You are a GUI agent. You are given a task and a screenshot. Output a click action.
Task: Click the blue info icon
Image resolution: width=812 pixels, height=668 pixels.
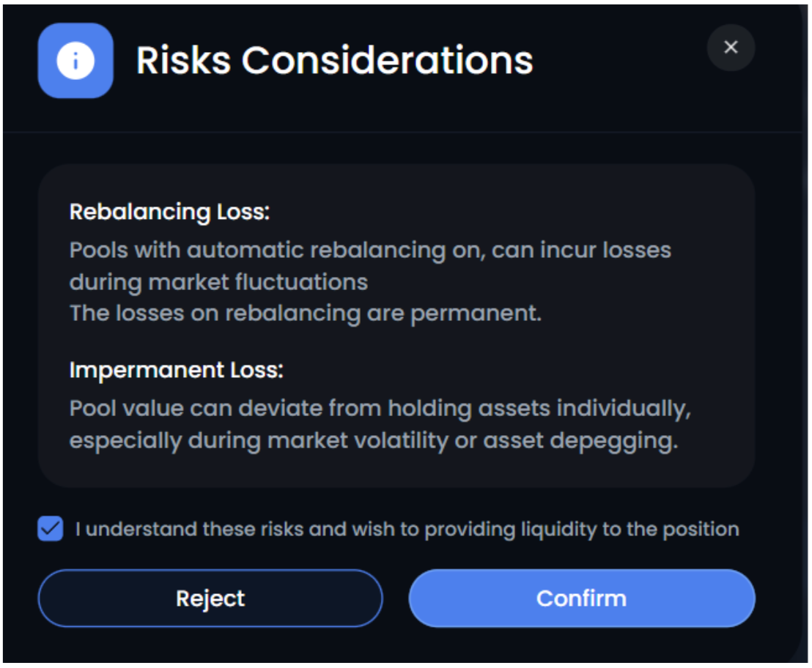click(x=75, y=61)
